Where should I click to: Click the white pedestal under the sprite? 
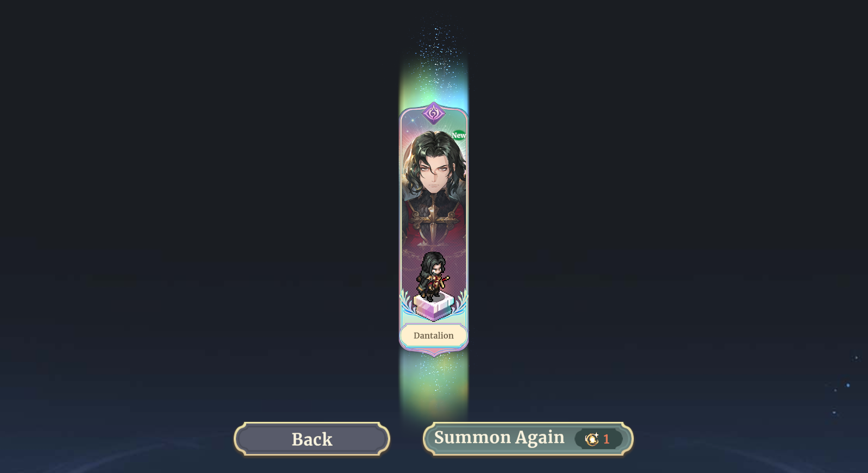pyautogui.click(x=433, y=307)
